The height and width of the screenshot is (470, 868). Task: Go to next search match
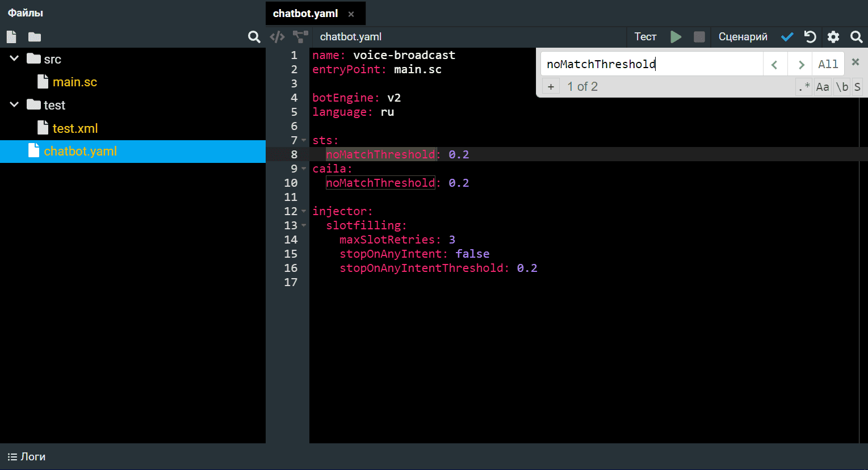[x=801, y=64]
